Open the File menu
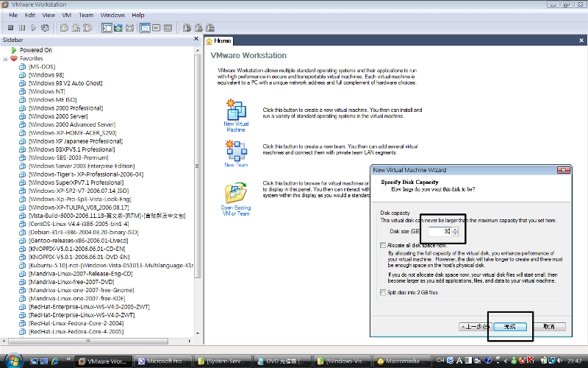 point(13,15)
